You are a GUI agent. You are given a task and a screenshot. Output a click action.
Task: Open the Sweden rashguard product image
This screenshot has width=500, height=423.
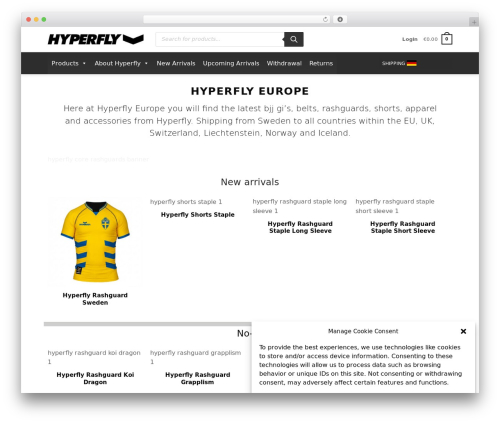pyautogui.click(x=95, y=242)
